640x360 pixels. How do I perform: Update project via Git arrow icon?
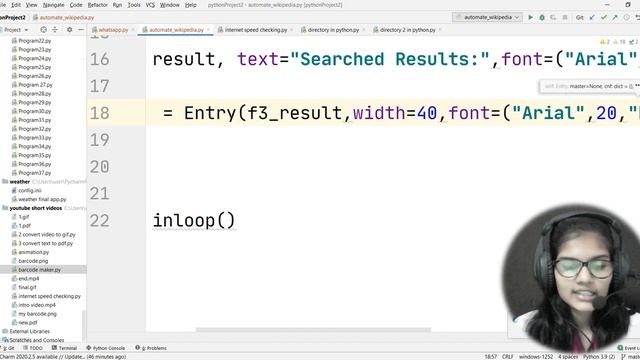pos(592,18)
